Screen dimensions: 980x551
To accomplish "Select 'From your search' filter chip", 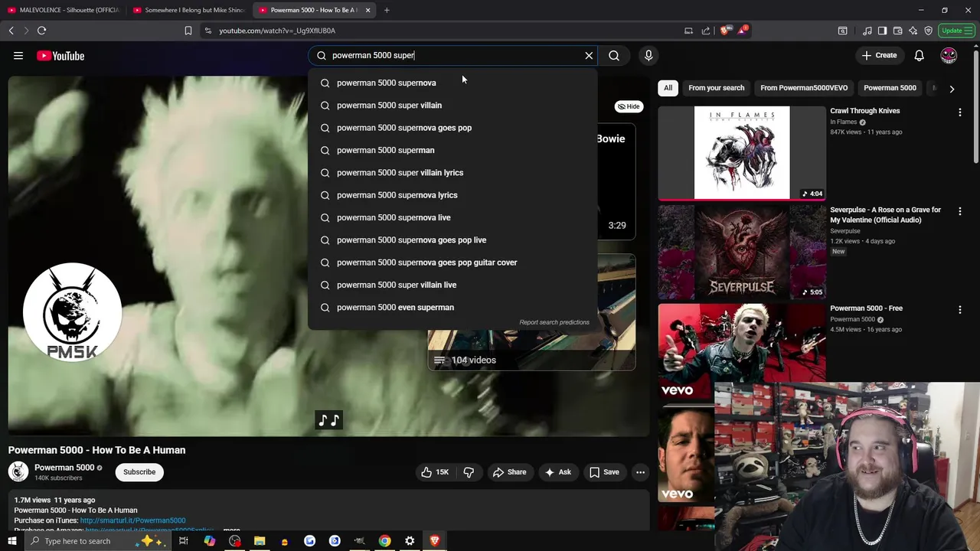I will coord(716,88).
